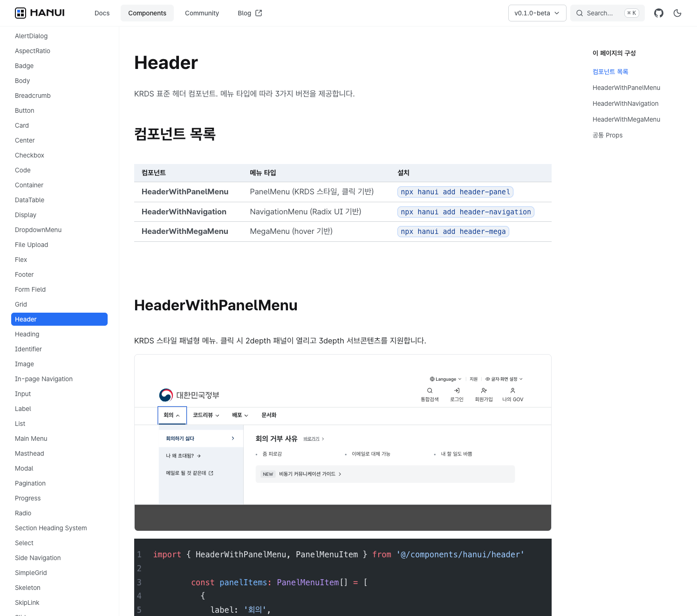
Task: Switch to the Docs nav item
Action: [102, 13]
